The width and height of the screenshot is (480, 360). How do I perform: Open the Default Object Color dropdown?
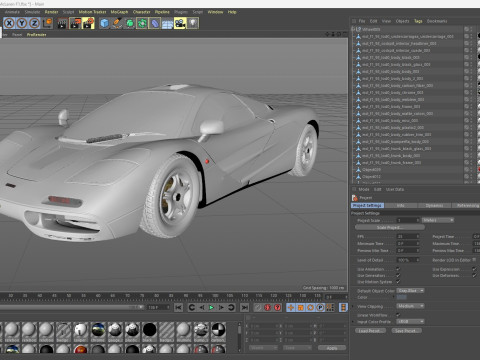(410, 291)
